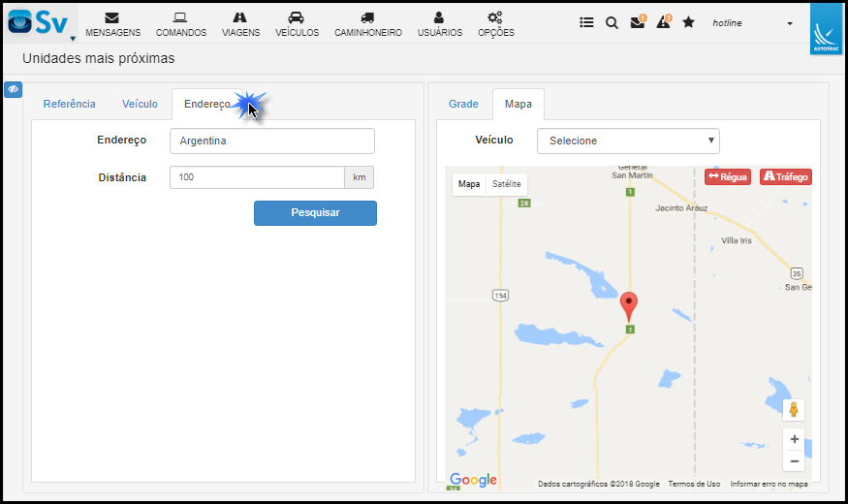The height and width of the screenshot is (504, 848).
Task: Zoom out the map with minus
Action: tap(794, 461)
